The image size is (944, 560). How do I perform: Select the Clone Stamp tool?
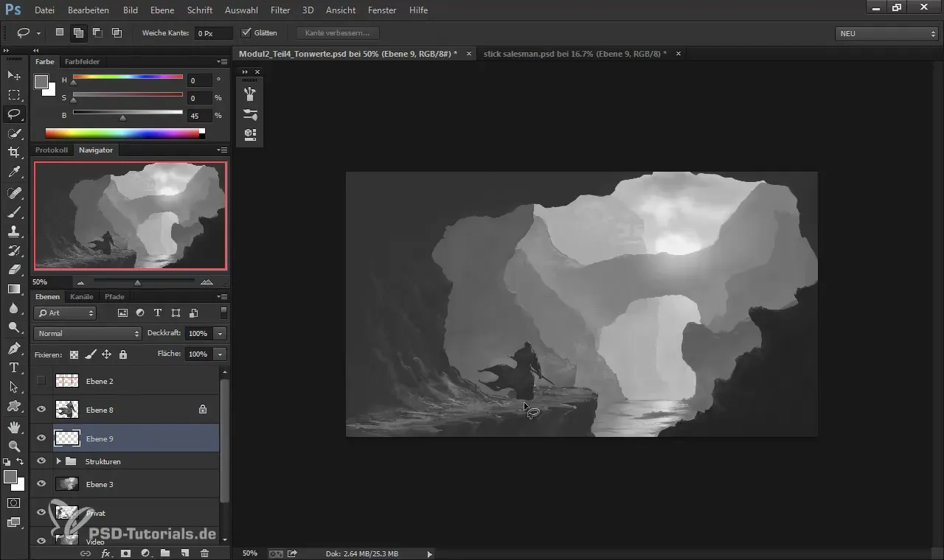13,231
